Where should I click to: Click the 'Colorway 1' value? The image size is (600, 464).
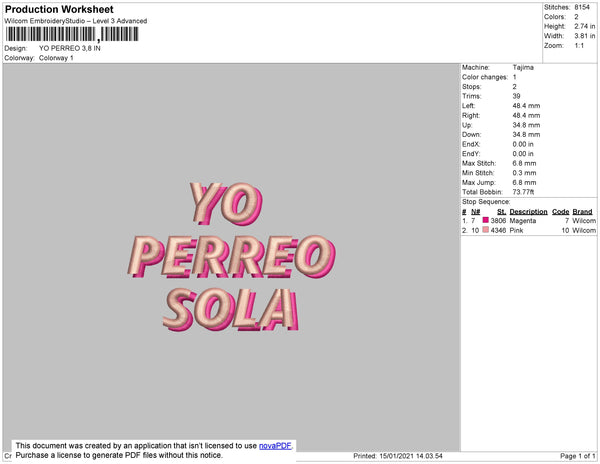[x=56, y=58]
